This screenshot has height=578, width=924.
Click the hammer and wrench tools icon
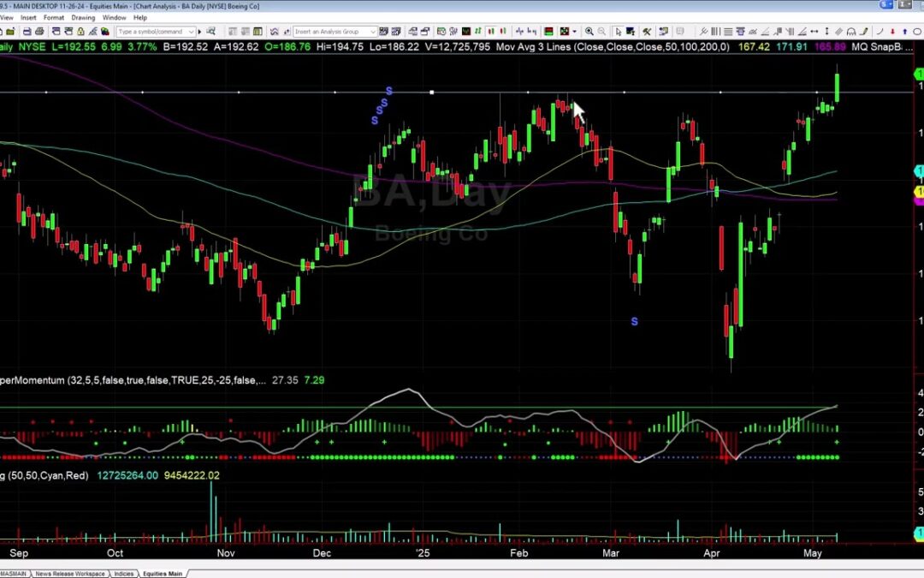pos(647,32)
